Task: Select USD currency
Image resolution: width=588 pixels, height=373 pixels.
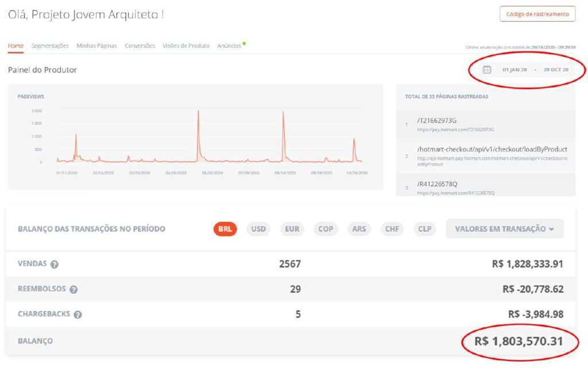Action: (258, 229)
